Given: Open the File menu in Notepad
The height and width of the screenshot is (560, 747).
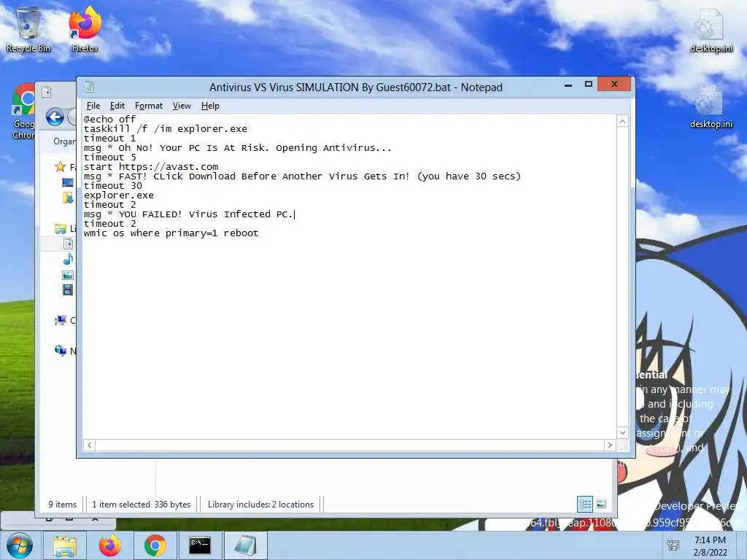Looking at the screenshot, I should pyautogui.click(x=93, y=106).
